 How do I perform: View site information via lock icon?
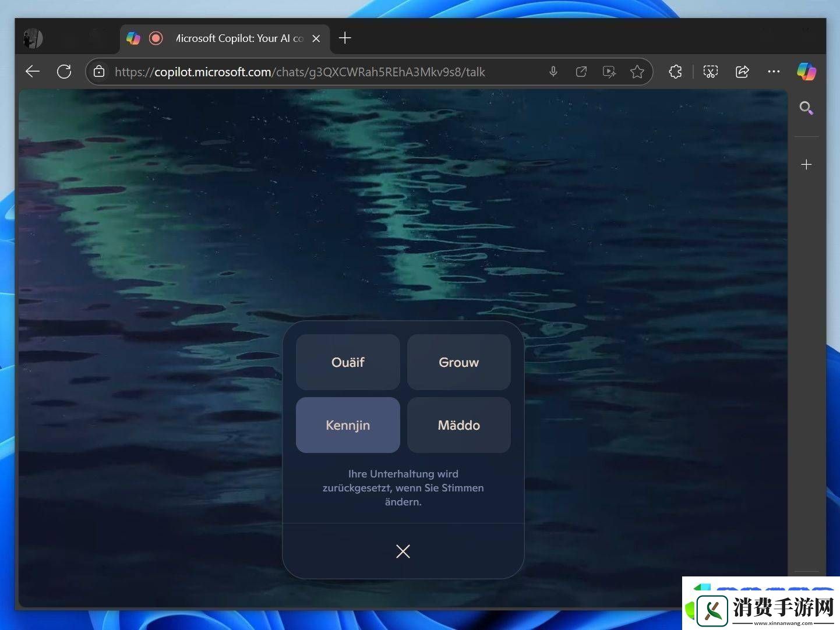[100, 72]
